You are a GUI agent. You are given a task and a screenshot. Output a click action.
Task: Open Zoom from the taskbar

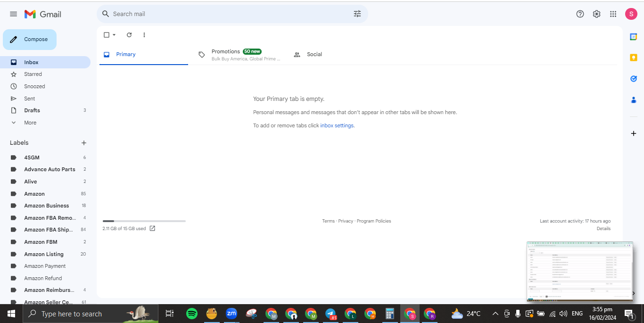pyautogui.click(x=231, y=314)
